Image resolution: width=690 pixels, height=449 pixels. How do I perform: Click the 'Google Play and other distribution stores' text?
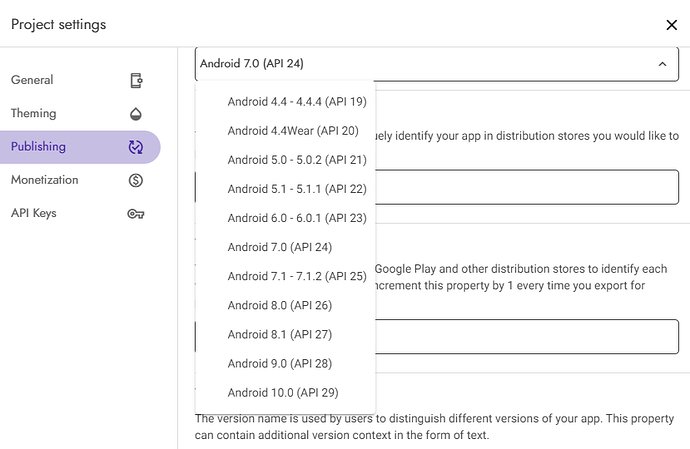487,269
